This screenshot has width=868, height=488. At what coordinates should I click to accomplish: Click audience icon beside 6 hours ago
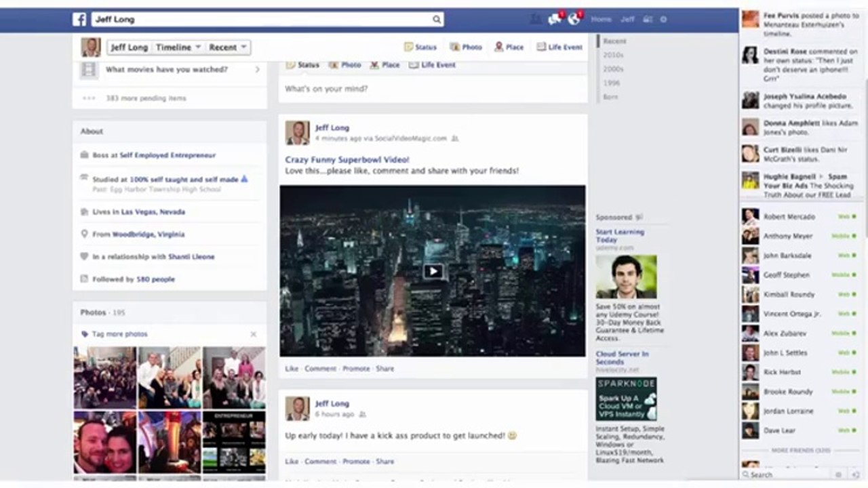point(362,414)
